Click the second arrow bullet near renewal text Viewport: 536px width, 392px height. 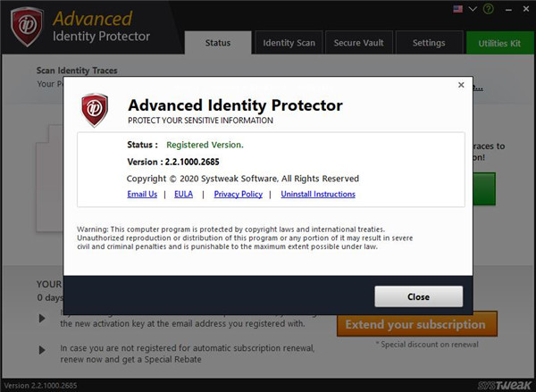(x=41, y=348)
